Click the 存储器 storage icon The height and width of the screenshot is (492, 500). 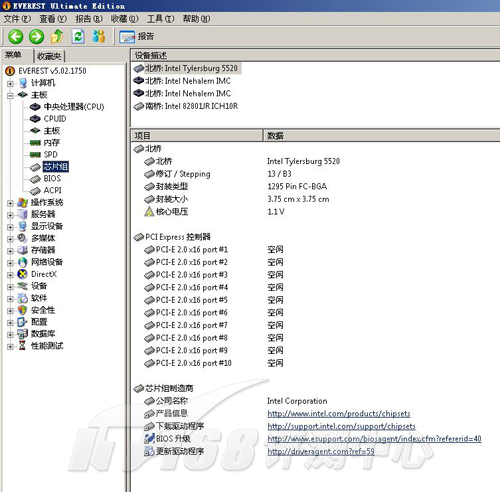tap(22, 250)
